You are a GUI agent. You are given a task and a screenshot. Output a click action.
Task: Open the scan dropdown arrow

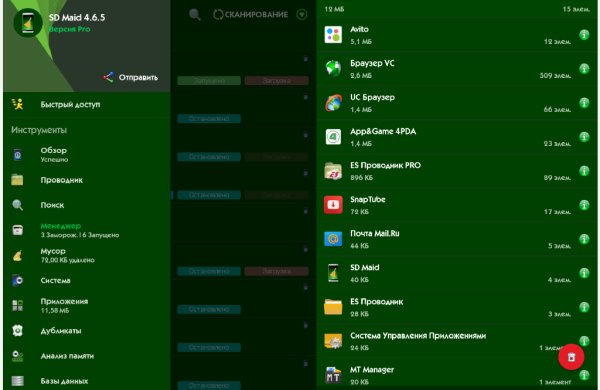click(x=302, y=15)
